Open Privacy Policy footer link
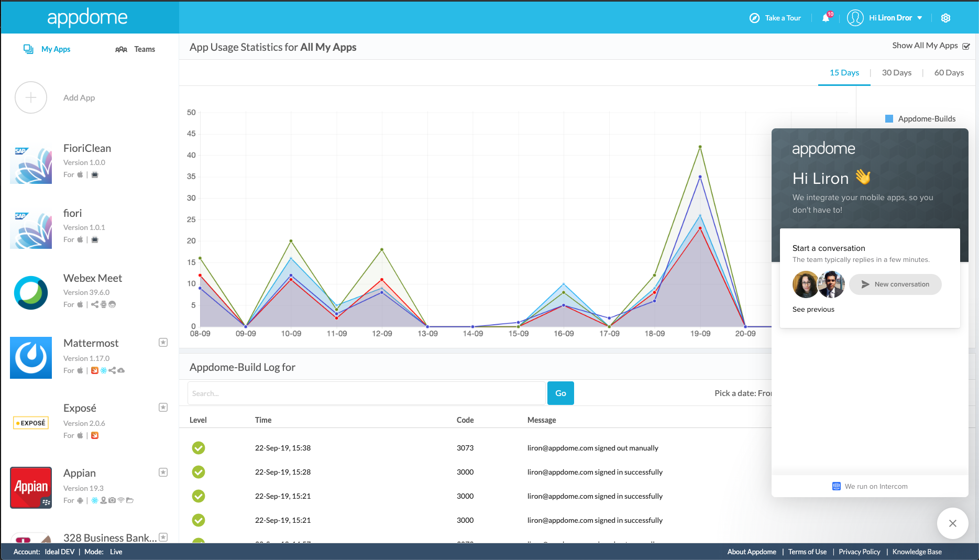The height and width of the screenshot is (560, 979). (x=859, y=552)
